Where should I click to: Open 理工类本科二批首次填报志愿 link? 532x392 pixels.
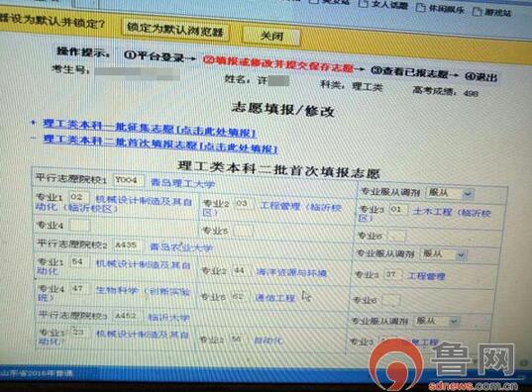(x=160, y=144)
